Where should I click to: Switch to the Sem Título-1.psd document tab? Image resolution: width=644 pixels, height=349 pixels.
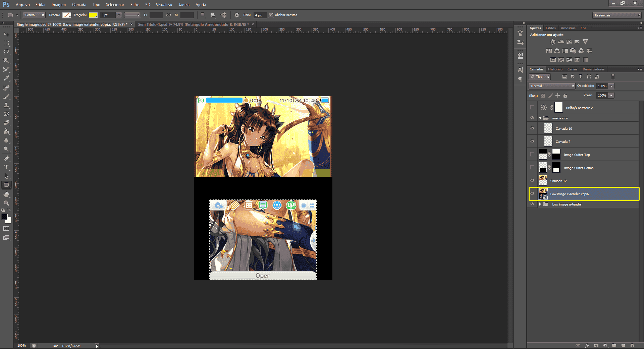click(x=194, y=24)
